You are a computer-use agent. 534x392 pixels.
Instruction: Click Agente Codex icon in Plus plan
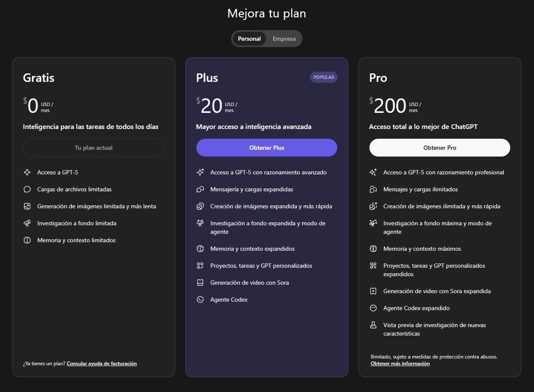coord(200,300)
